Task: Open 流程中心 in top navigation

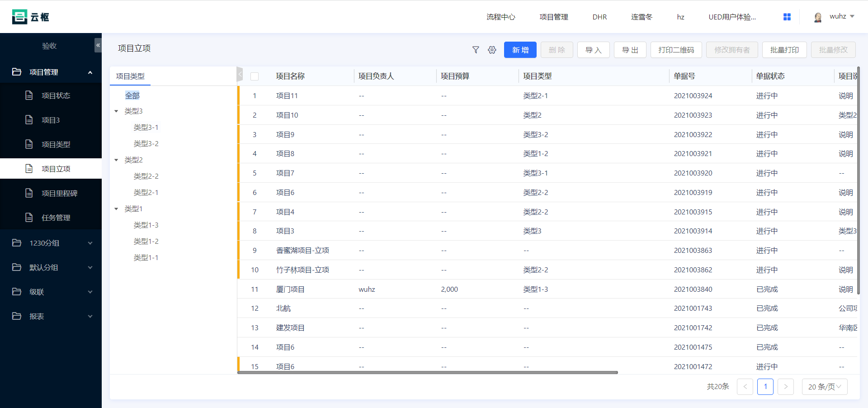Action: [x=501, y=17]
